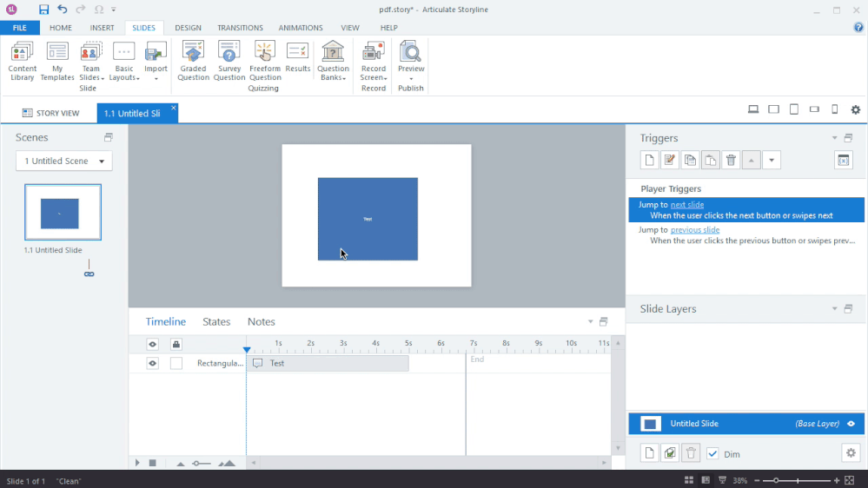
Task: Open Question Banks menu
Action: click(333, 61)
